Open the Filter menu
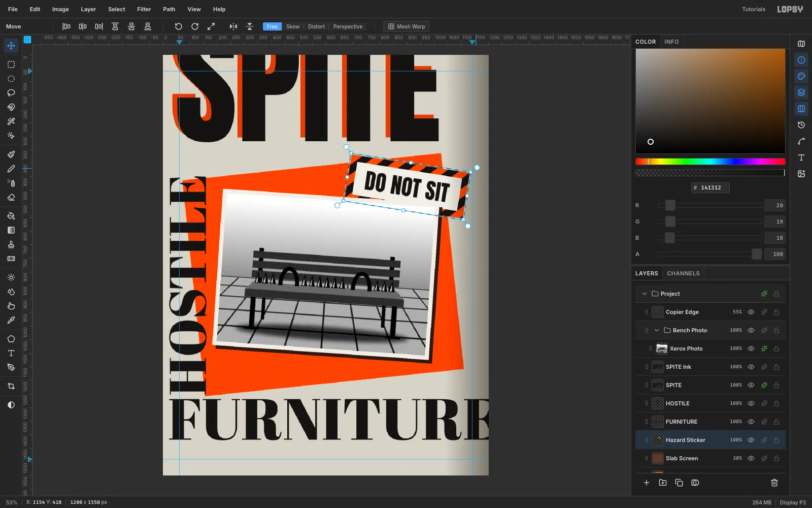 pyautogui.click(x=144, y=9)
